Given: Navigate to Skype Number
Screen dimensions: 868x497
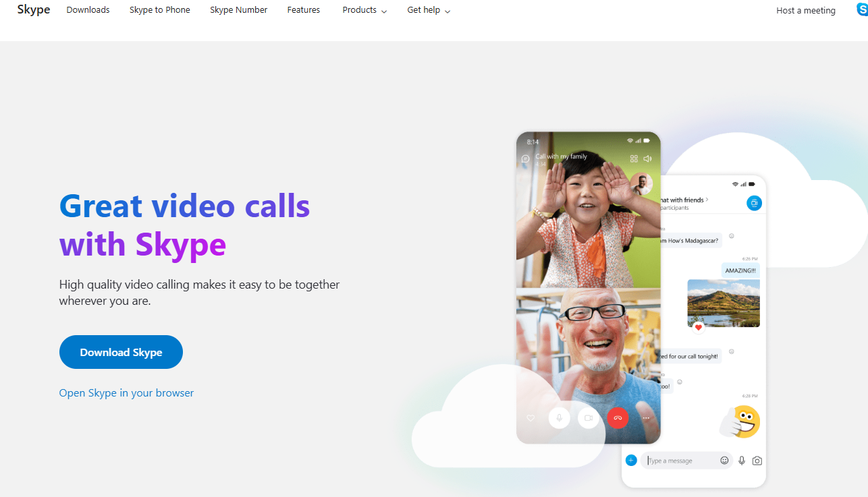Looking at the screenshot, I should coord(238,10).
